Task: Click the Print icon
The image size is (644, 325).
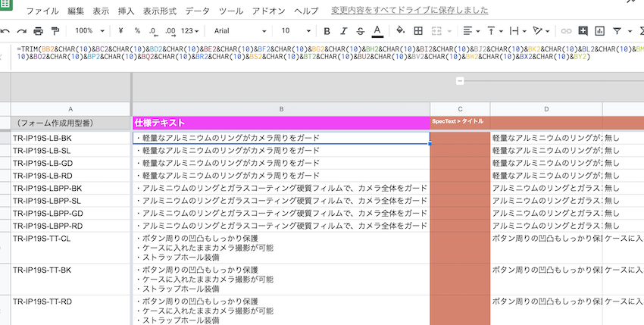Action: click(38, 31)
